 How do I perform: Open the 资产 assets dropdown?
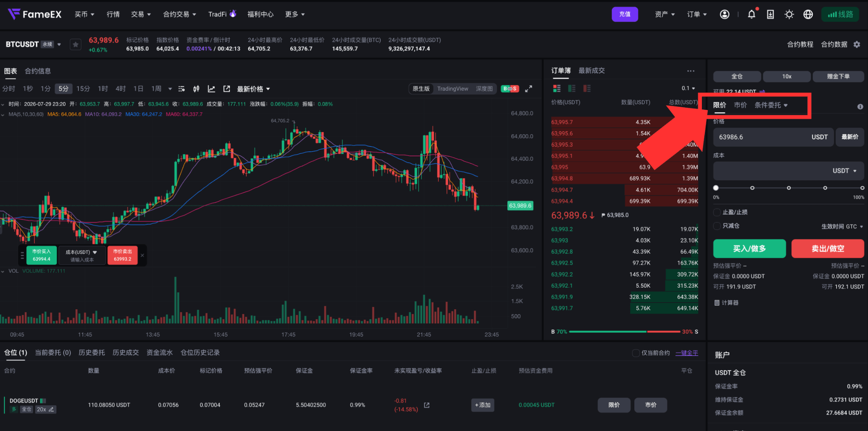665,14
